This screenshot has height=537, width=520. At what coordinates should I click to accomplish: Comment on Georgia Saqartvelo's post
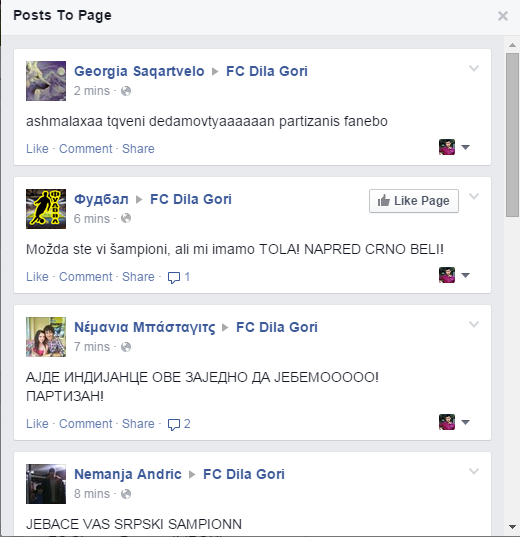86,149
